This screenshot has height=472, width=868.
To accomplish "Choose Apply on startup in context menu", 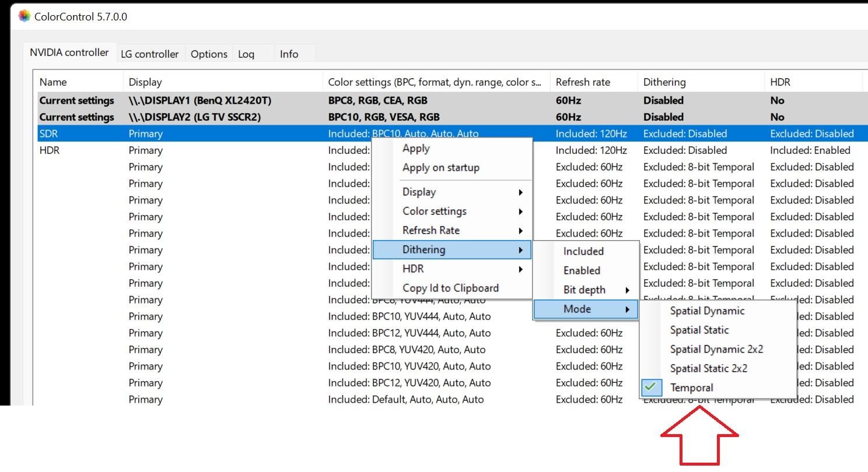I will pyautogui.click(x=452, y=168).
